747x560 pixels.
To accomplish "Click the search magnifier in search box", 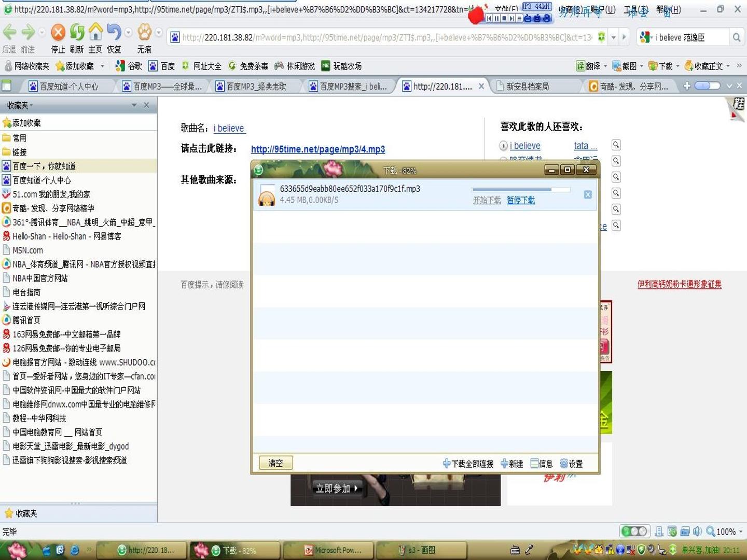I will (x=736, y=37).
